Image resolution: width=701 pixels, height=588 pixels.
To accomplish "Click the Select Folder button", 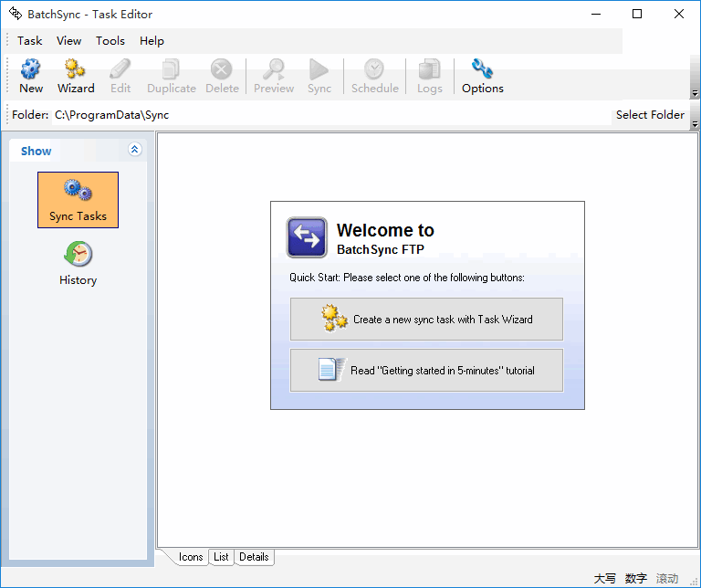I will (650, 115).
